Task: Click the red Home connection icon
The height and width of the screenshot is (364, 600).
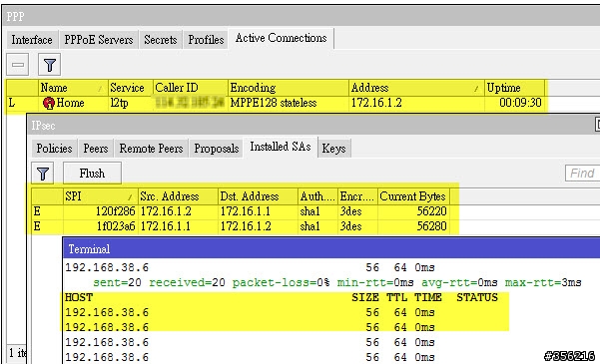Action: pos(49,104)
